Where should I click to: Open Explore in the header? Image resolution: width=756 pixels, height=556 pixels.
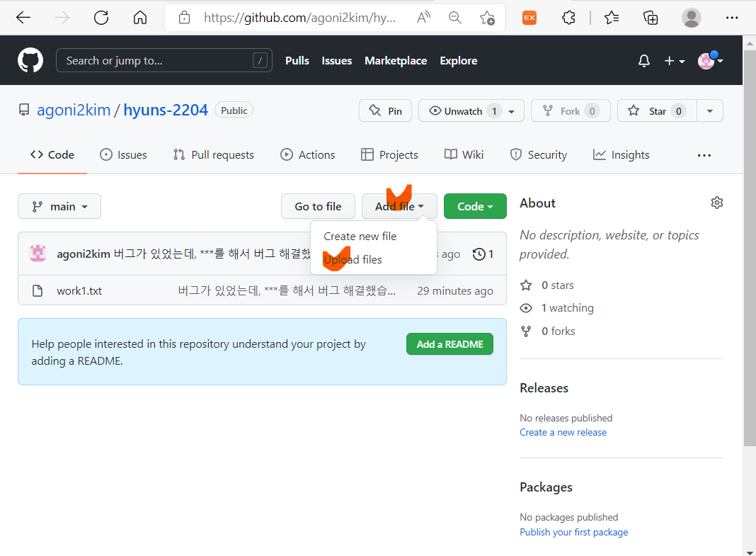[x=459, y=61]
